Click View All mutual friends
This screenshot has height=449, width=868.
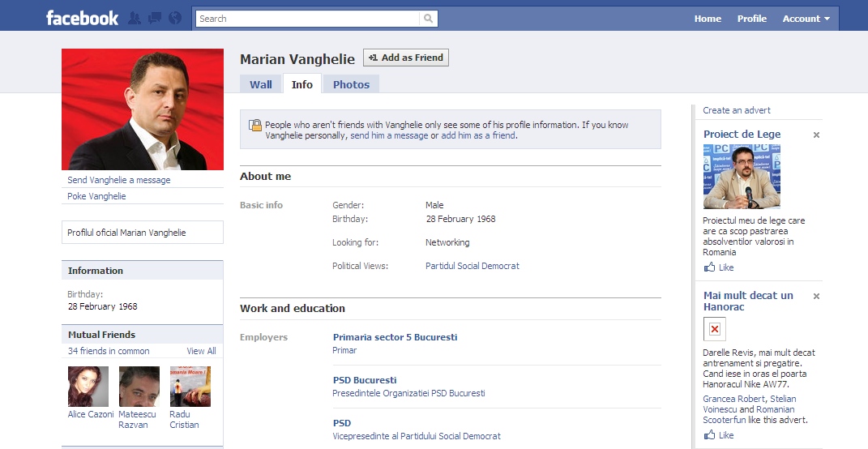click(202, 351)
